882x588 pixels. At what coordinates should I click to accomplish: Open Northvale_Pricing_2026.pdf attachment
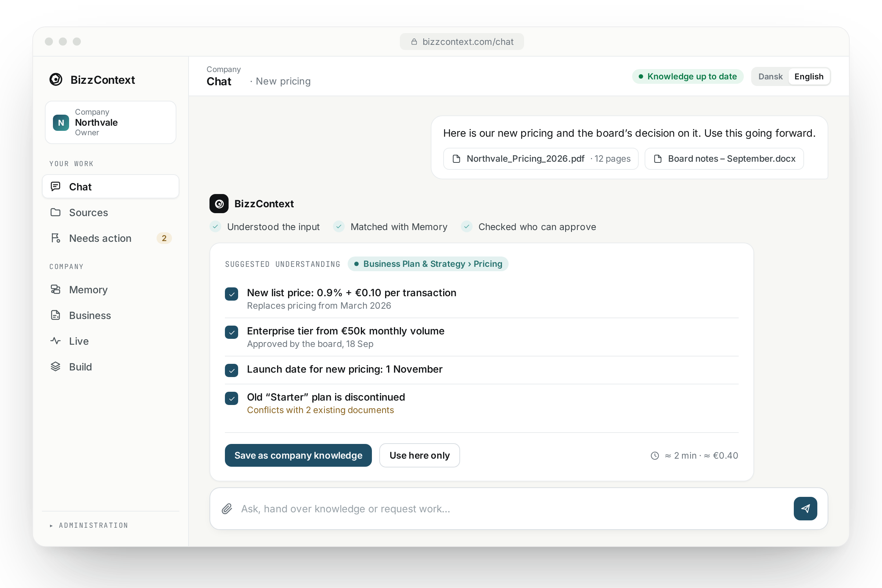541,159
